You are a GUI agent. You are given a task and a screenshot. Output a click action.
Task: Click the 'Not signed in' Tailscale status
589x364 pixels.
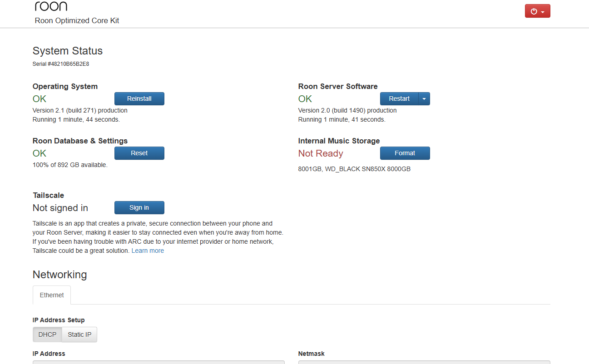click(x=60, y=208)
